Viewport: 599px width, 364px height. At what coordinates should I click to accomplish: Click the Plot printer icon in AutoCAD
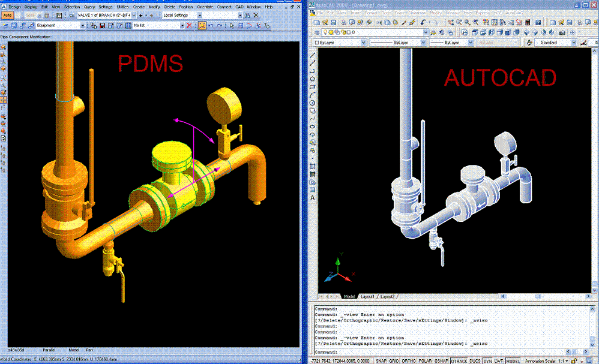pos(343,23)
